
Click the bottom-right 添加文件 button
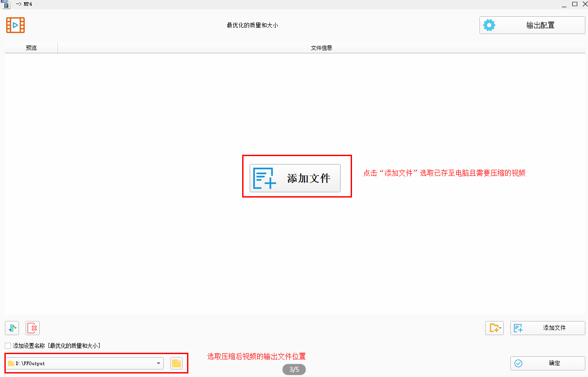(x=547, y=328)
